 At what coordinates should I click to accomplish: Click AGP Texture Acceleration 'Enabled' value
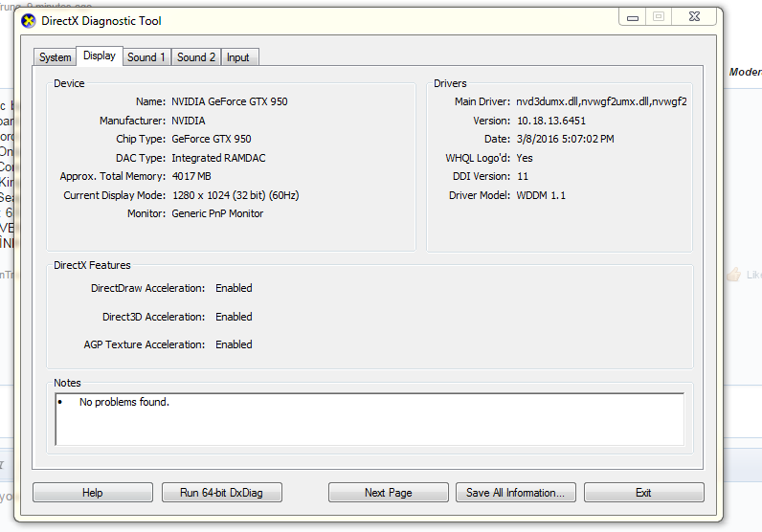click(234, 344)
